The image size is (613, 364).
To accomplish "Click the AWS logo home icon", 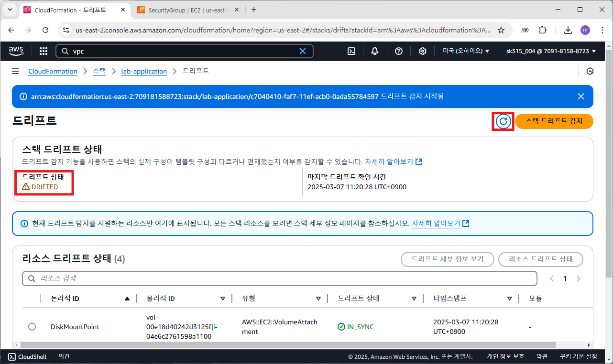I will click(16, 51).
